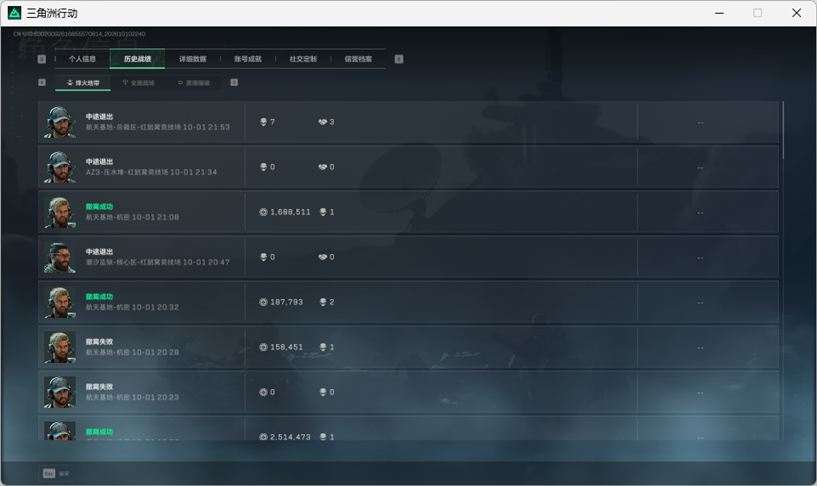Click the right-column '..' in the 21:08 row

tap(700, 213)
